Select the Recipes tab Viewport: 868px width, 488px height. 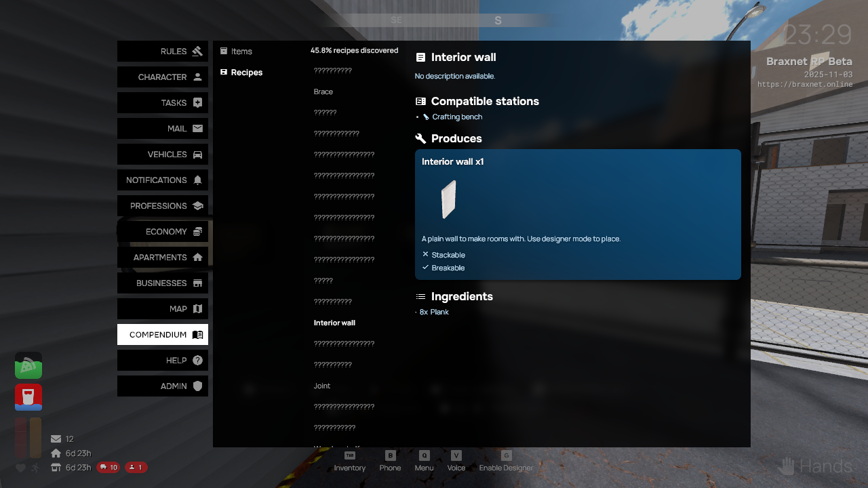(x=246, y=73)
